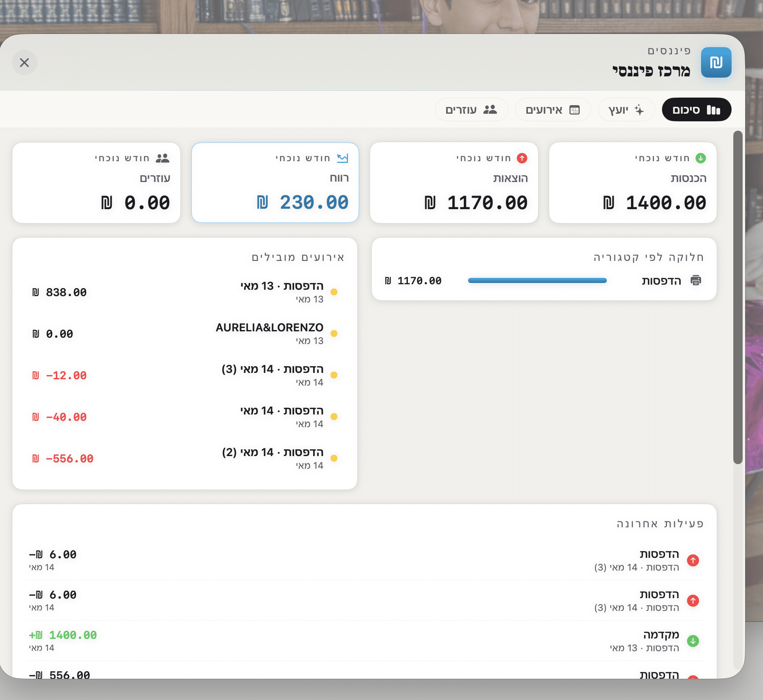Click the -12.00 event amount
Screen dimensions: 763x700
[59, 375]
